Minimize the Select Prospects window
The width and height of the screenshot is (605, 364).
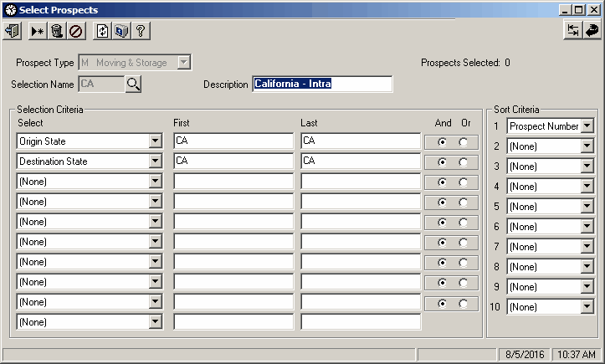tap(565, 10)
